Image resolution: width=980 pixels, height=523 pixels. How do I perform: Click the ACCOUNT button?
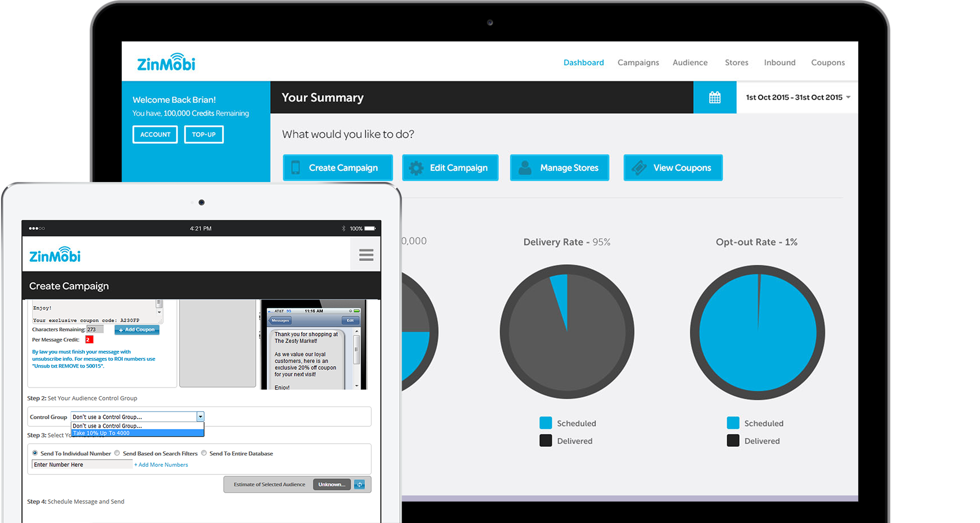tap(155, 134)
